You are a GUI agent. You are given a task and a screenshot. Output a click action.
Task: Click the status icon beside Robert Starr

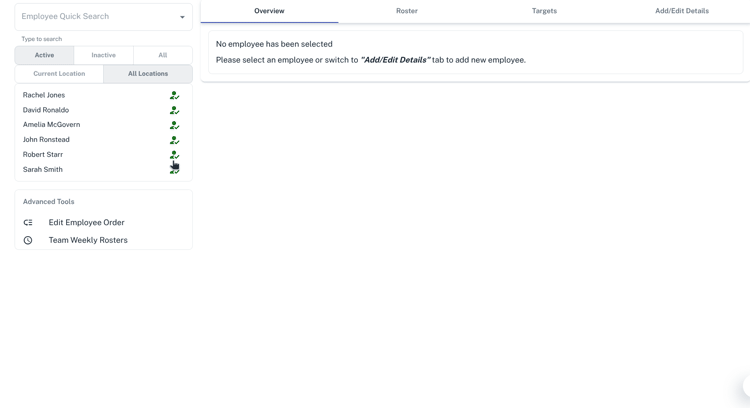[x=174, y=155]
